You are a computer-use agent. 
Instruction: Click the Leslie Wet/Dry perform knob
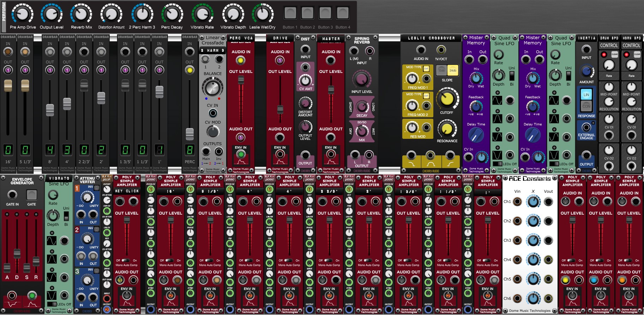coord(262,14)
